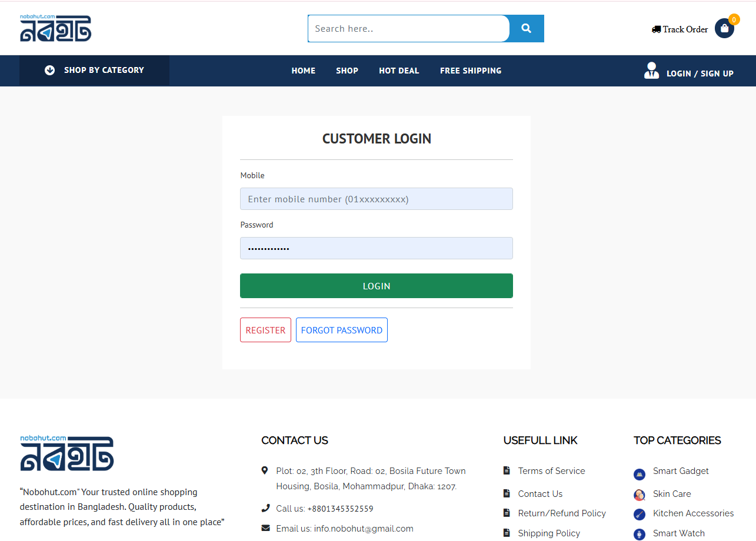Open the Home menu item
The width and height of the screenshot is (756, 541).
click(304, 71)
